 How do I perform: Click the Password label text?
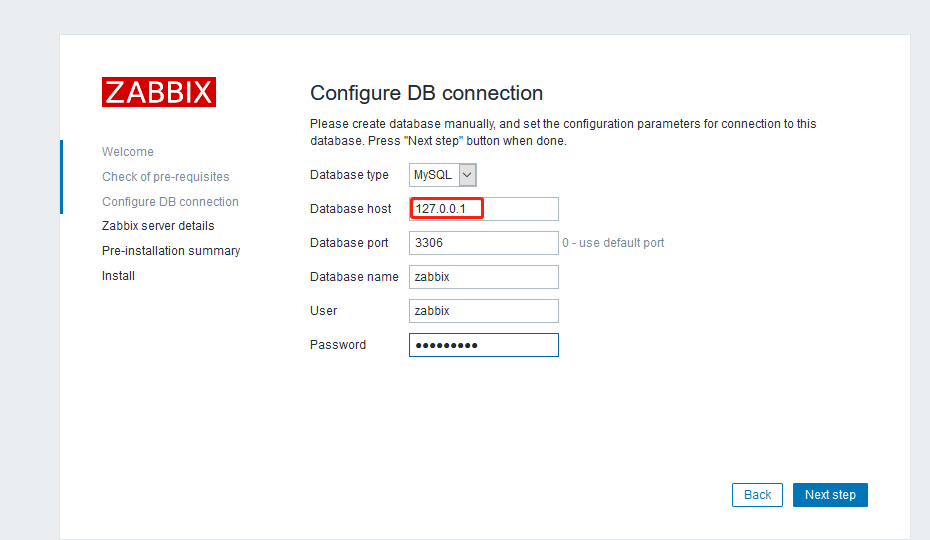(x=338, y=345)
